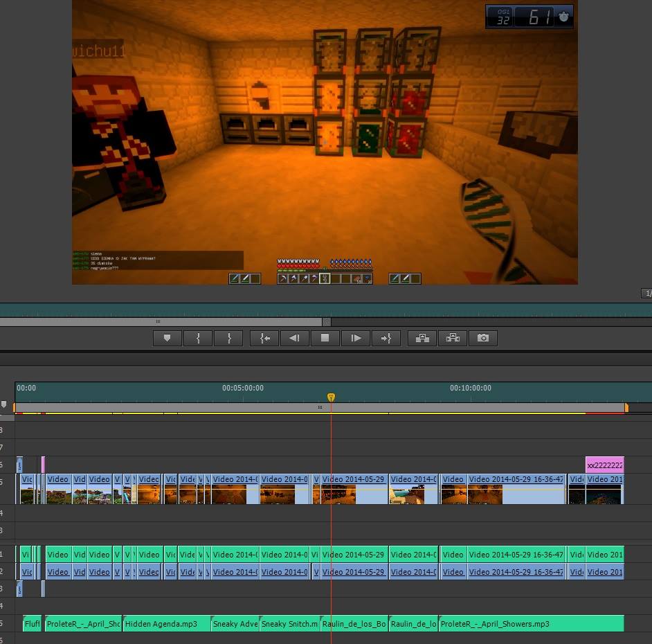
Task: Click the in-video timer clock icon
Action: coord(563,17)
